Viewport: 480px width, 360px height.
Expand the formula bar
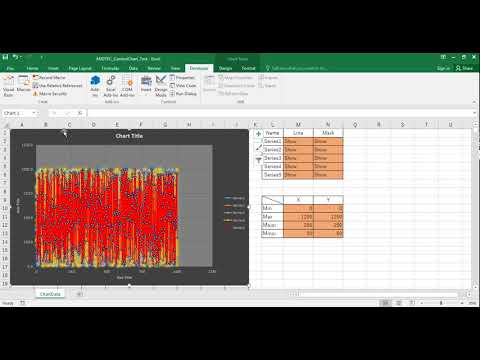point(474,113)
